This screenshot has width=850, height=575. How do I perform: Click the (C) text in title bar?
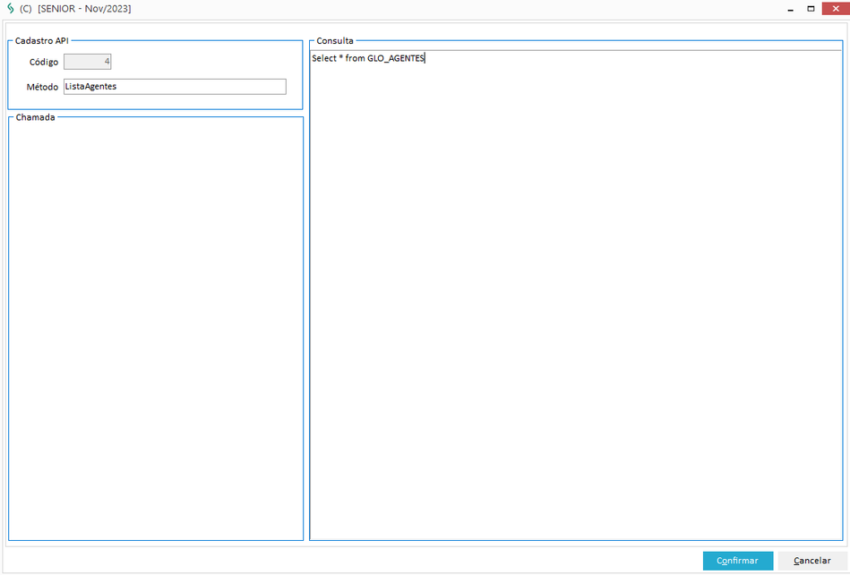tap(26, 8)
